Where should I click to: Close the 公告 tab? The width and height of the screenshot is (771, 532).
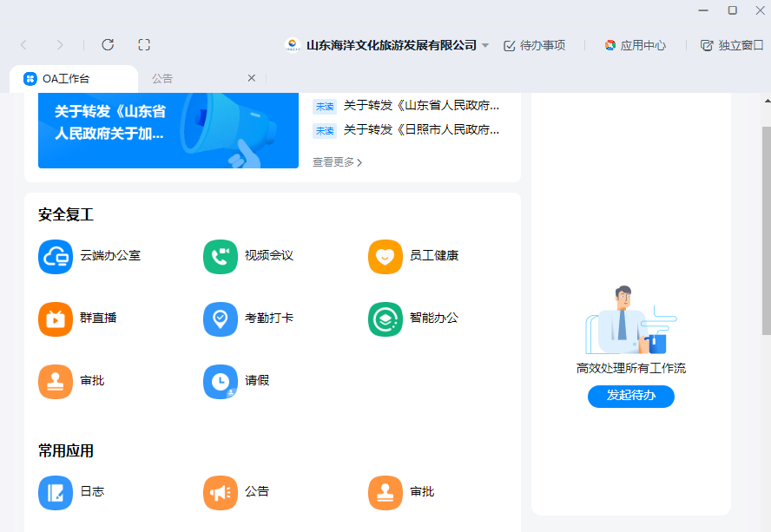click(252, 78)
